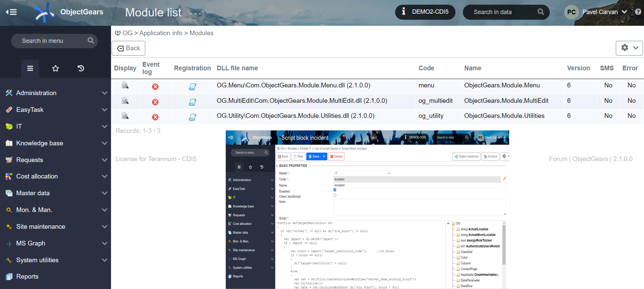Expand the Site maintenance chevron
The width and height of the screenshot is (644, 289).
pyautogui.click(x=105, y=227)
